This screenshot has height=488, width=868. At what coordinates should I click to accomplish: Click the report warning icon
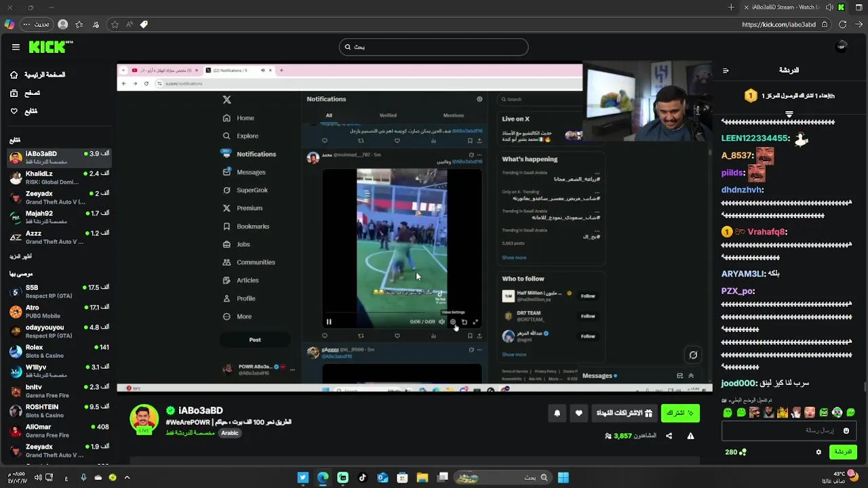tap(690, 436)
